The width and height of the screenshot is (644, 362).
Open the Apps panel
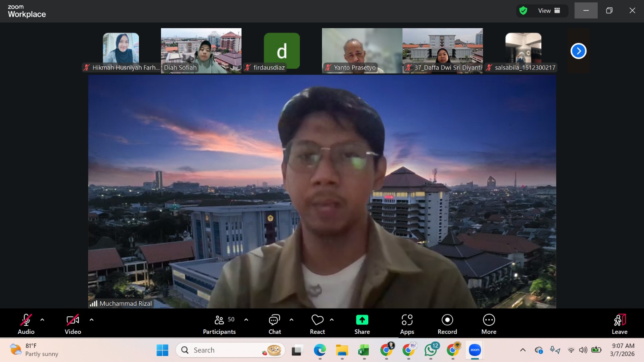(407, 323)
